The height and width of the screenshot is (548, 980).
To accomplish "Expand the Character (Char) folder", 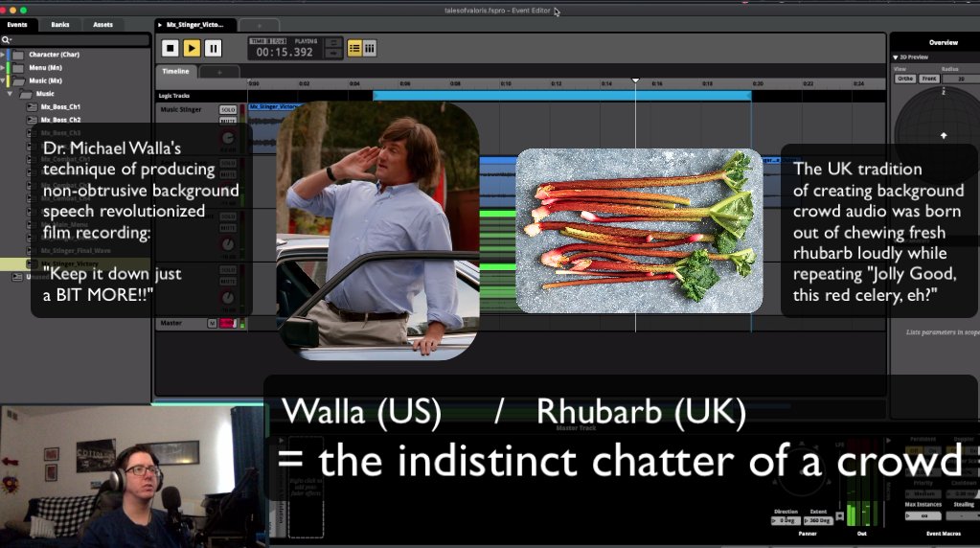I will (3, 55).
